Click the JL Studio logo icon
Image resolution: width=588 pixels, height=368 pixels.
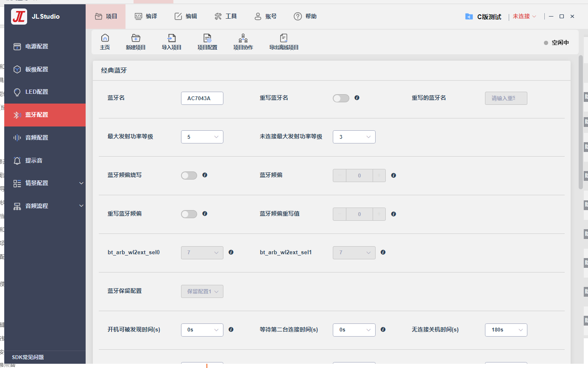click(19, 17)
